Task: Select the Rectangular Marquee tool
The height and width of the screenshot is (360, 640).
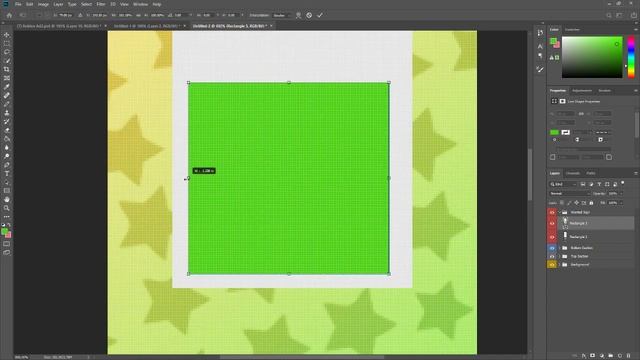Action: (7, 43)
